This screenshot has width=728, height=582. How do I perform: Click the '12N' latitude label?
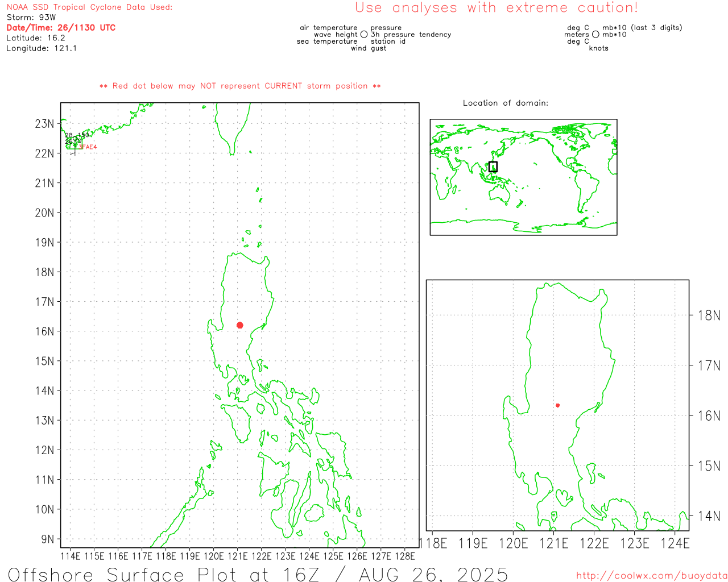point(44,450)
